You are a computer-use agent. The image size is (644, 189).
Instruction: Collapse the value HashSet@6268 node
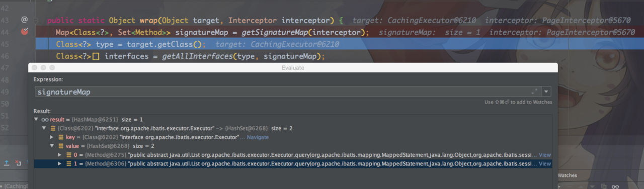click(x=52, y=146)
